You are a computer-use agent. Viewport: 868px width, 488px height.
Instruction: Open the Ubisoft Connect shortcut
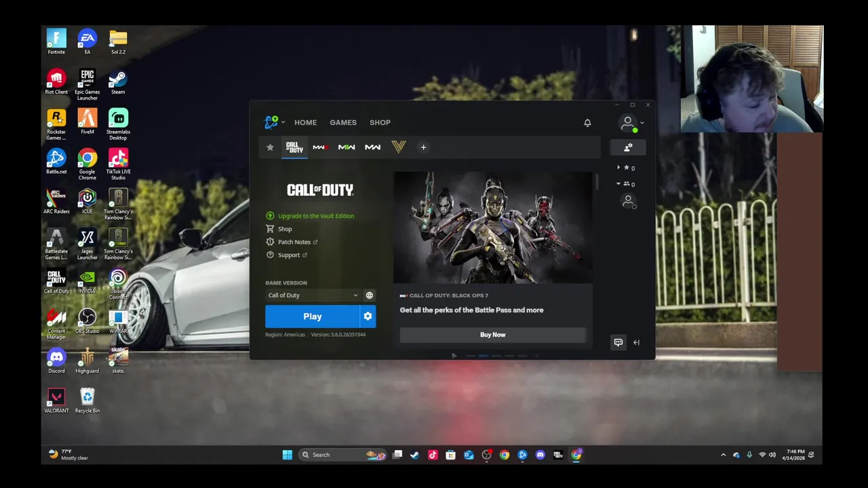[118, 284]
